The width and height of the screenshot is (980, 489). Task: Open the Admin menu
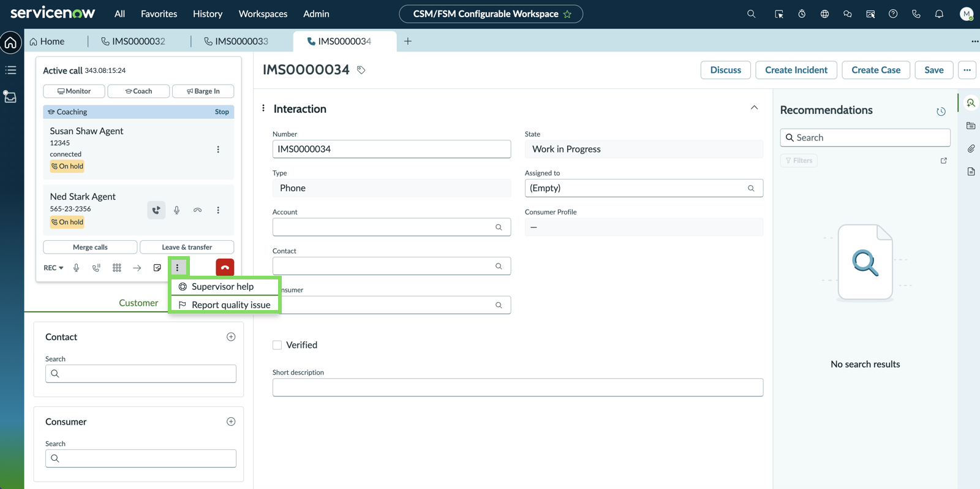(x=316, y=13)
